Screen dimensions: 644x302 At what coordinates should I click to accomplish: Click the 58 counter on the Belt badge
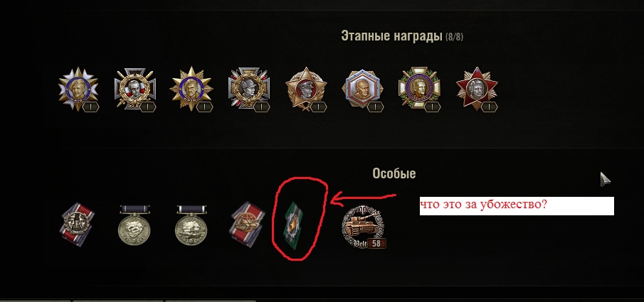[x=376, y=244]
